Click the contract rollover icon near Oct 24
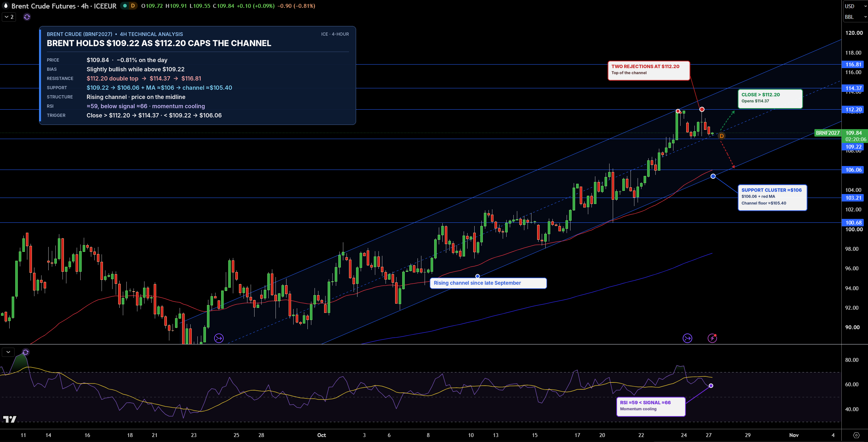 pyautogui.click(x=687, y=338)
